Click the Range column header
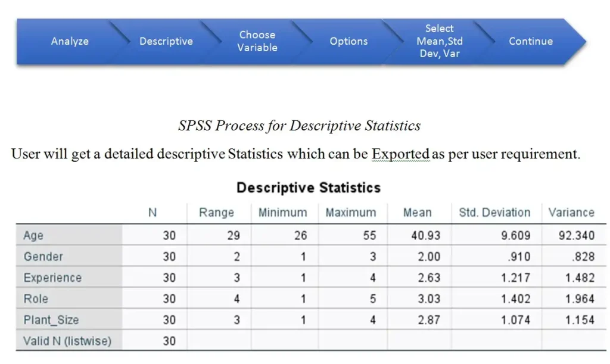The image size is (610, 364). pos(217,213)
